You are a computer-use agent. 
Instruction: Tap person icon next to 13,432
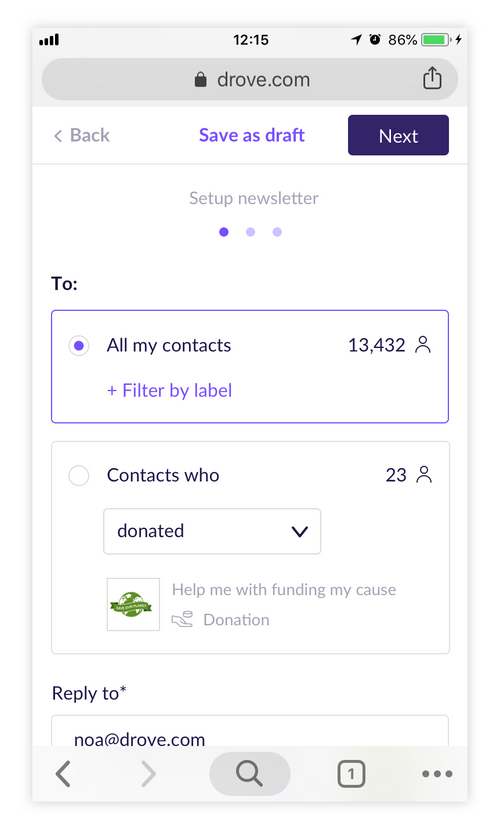(423, 345)
